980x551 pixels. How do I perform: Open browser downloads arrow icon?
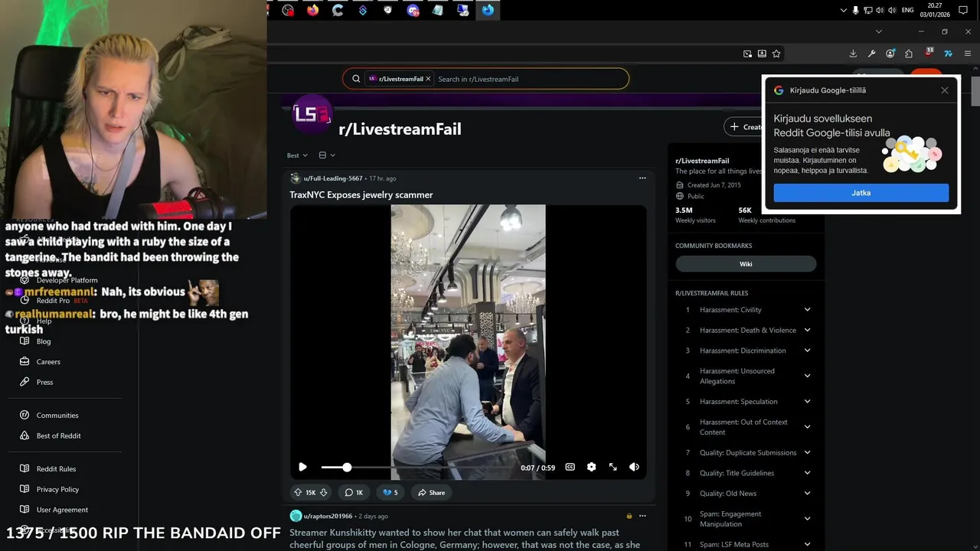click(x=853, y=54)
